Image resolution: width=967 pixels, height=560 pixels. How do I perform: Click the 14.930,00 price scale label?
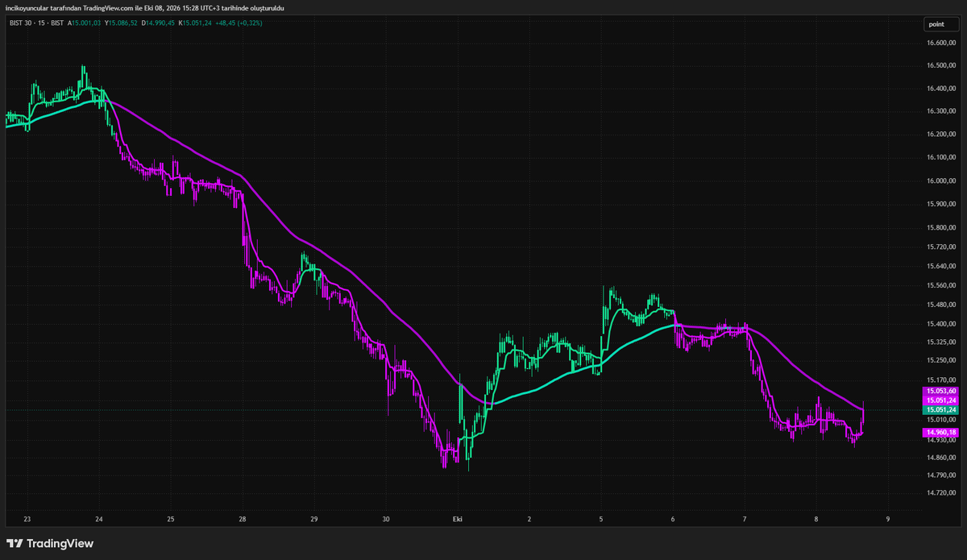[940, 439]
